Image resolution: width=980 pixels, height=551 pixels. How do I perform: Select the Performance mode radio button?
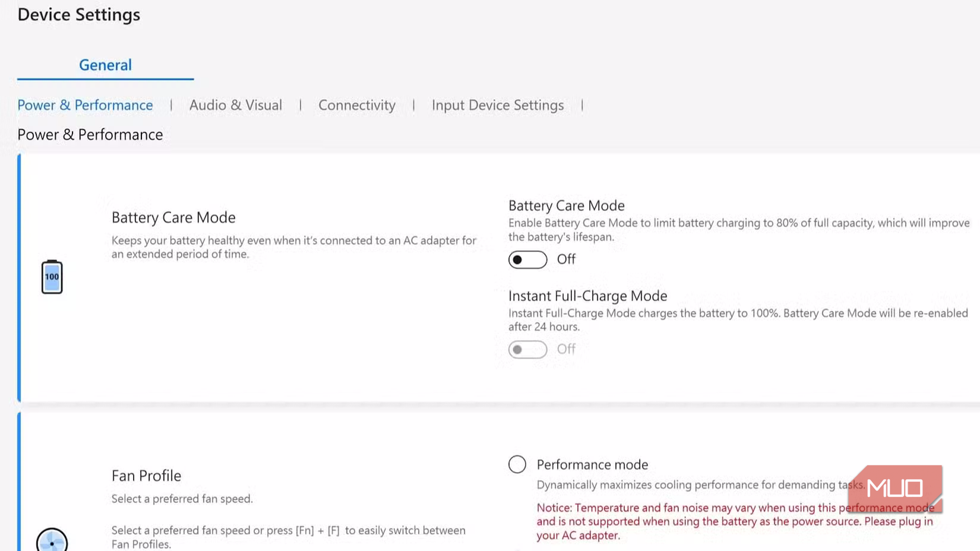point(517,464)
